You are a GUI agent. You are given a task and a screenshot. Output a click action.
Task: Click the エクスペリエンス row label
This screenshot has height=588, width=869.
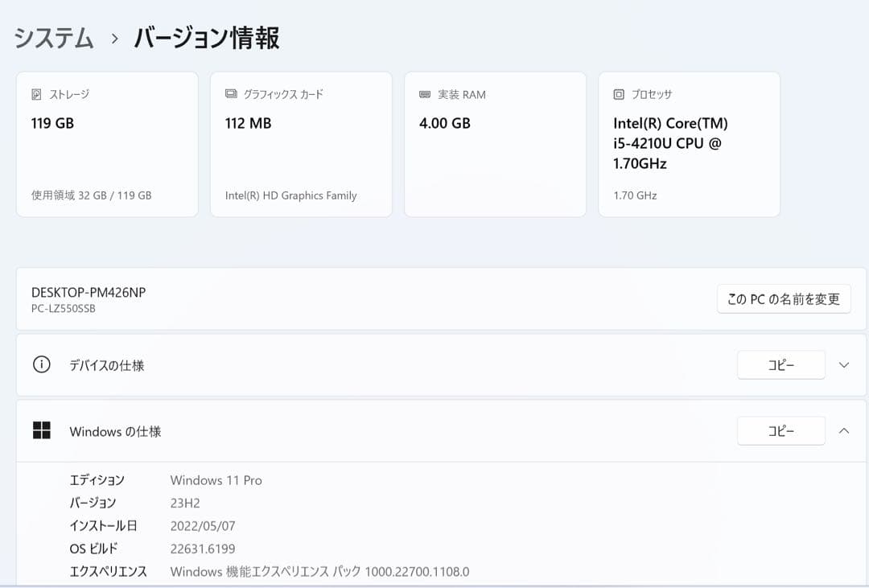(x=108, y=571)
